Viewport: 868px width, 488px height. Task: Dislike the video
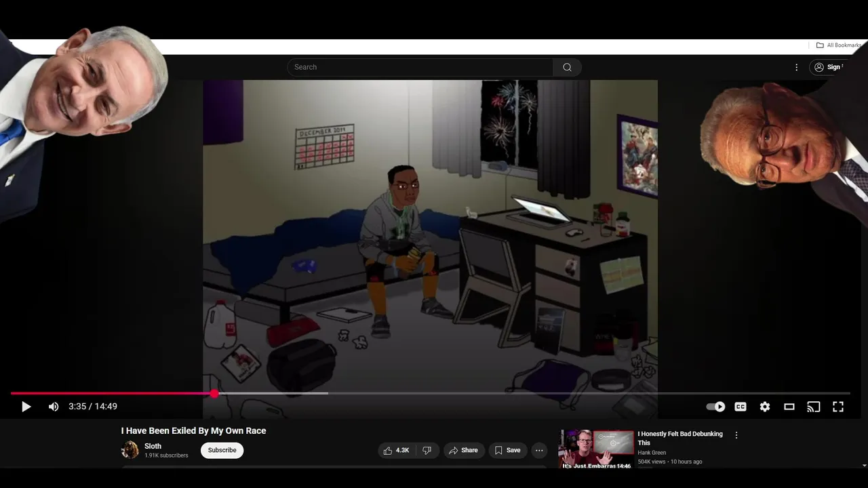(x=427, y=450)
